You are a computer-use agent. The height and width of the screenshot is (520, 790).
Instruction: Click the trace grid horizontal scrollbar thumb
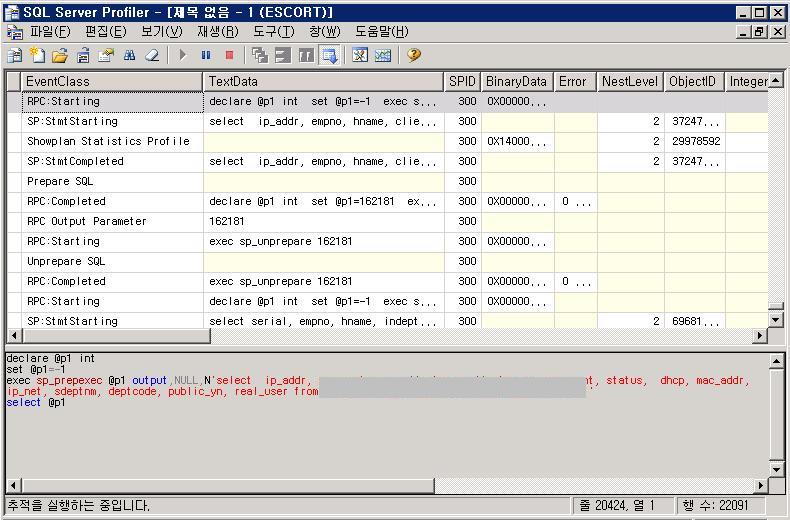[116, 336]
